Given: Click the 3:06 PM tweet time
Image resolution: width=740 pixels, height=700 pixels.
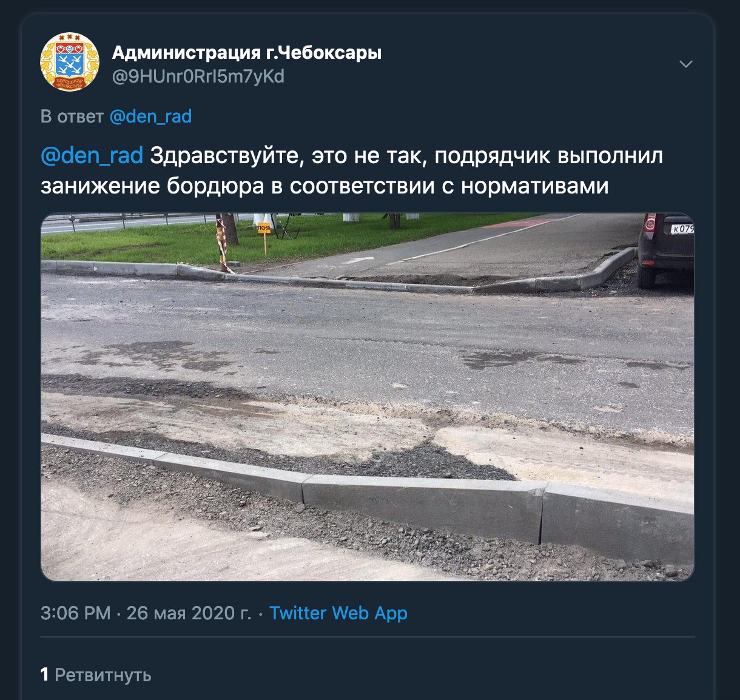Looking at the screenshot, I should click(76, 613).
